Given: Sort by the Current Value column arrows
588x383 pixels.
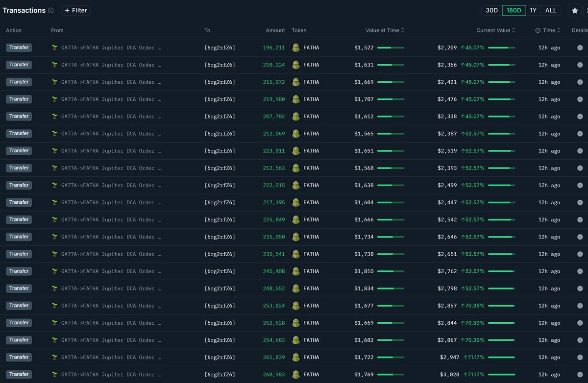Looking at the screenshot, I should point(514,30).
